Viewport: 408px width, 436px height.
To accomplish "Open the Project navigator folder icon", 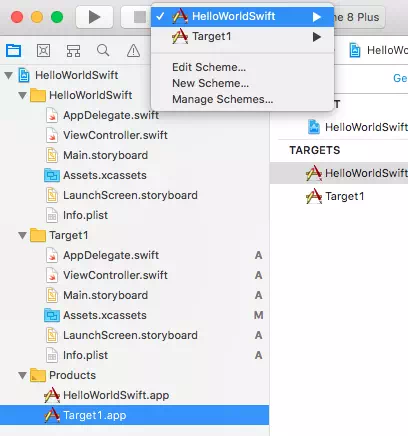I will 14,51.
